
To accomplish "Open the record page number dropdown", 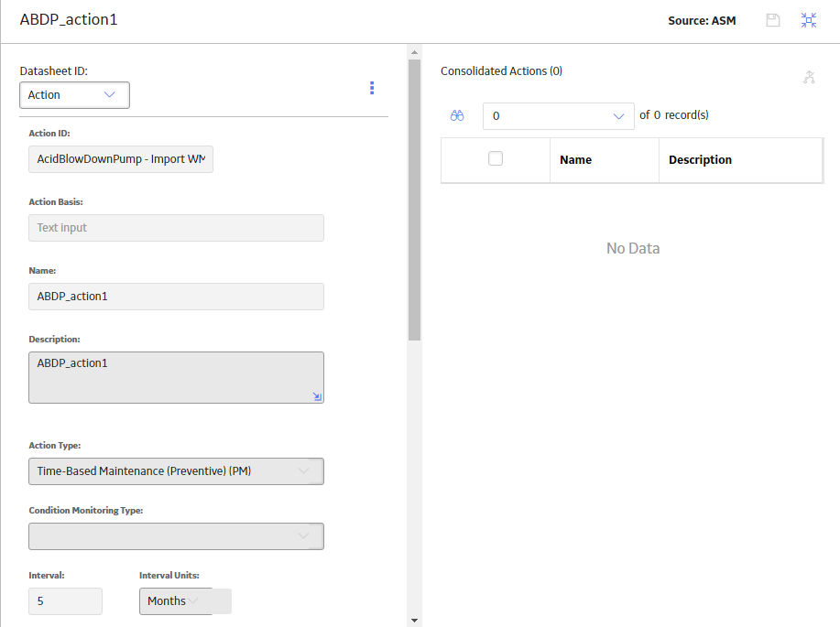I will coord(559,116).
